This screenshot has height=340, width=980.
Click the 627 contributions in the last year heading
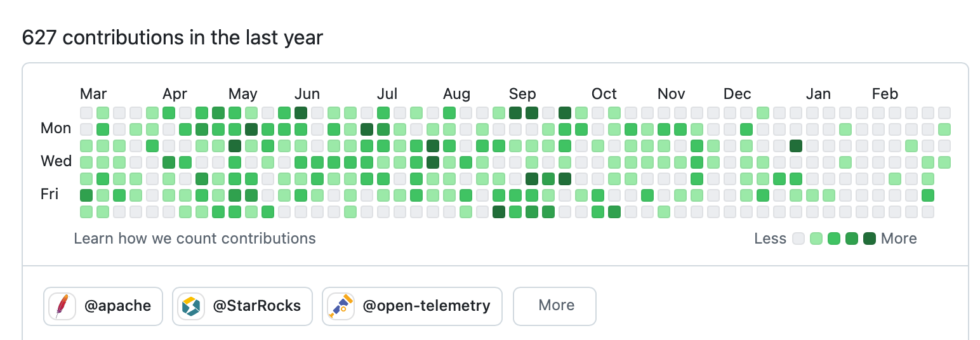tap(173, 38)
